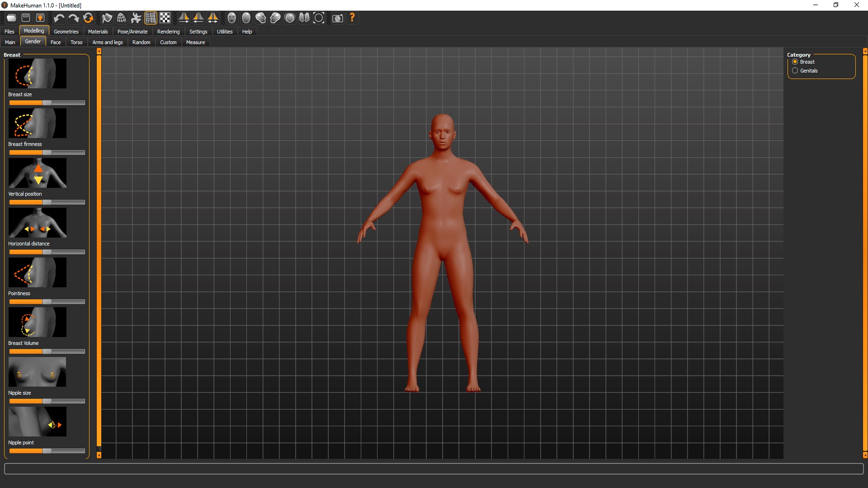Toggle symmetric editing mode icon
868x488 pixels.
coord(213,18)
